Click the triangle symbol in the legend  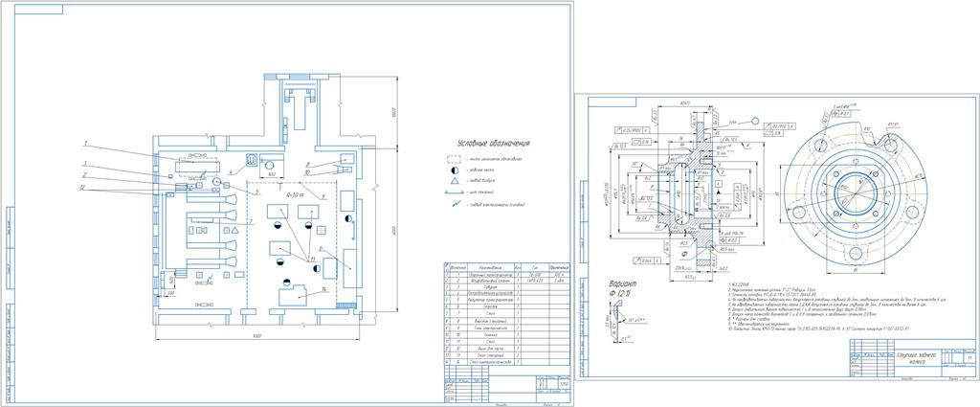(453, 179)
